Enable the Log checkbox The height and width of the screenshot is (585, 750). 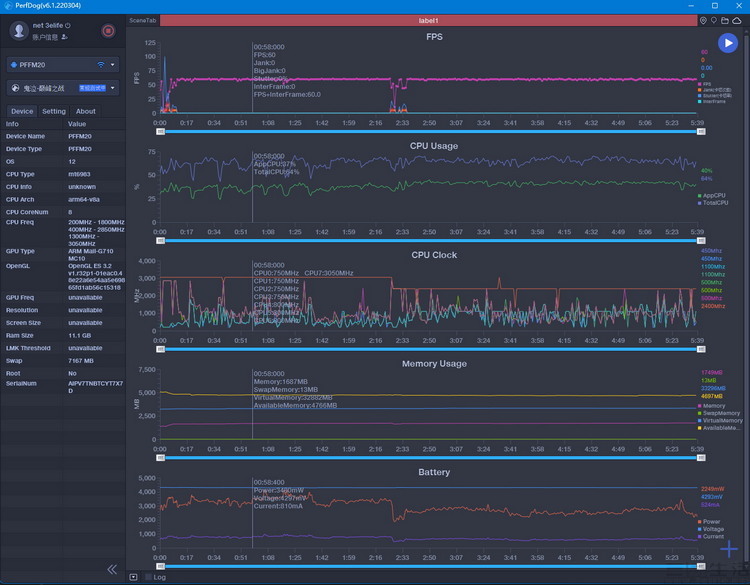point(148,577)
